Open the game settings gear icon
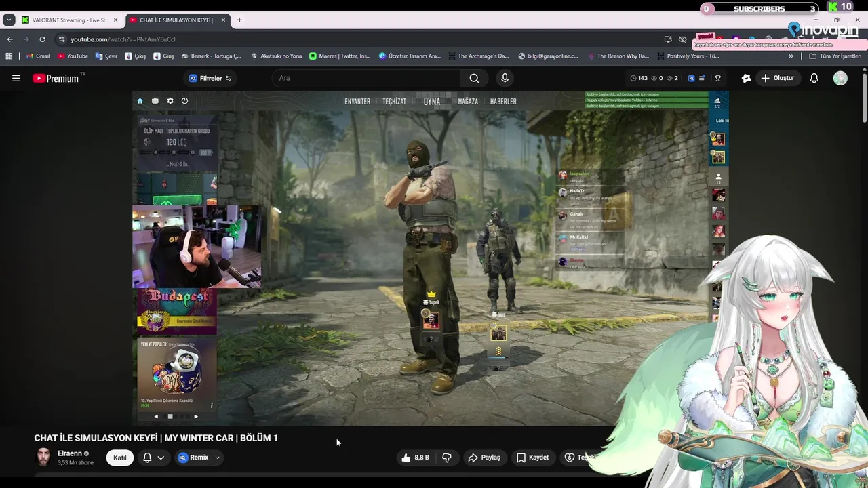This screenshot has width=868, height=488. point(170,101)
